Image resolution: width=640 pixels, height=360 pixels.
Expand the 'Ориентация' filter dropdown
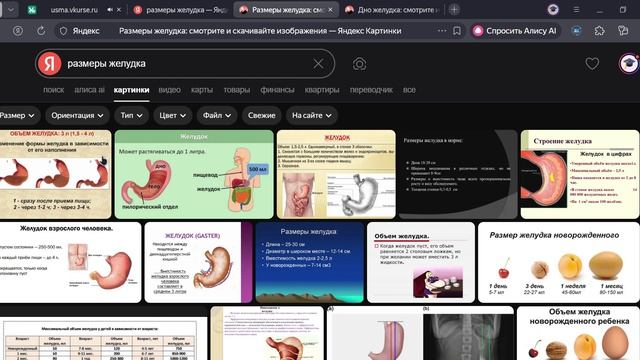click(77, 116)
